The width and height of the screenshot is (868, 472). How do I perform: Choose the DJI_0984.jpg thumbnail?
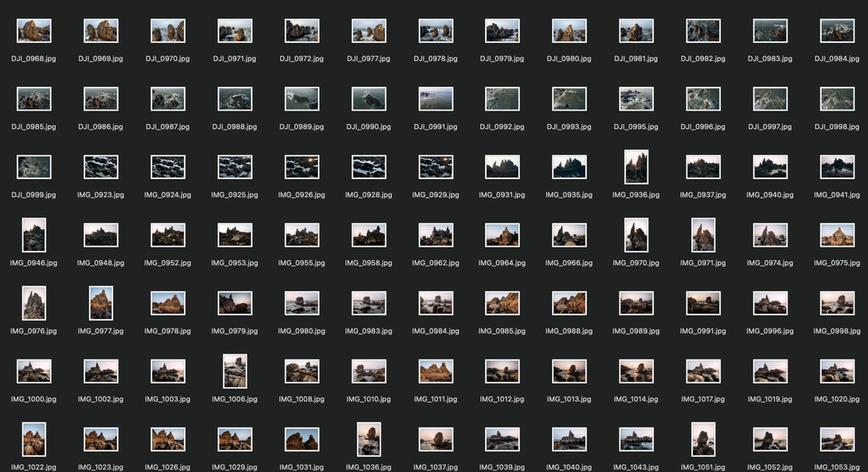tap(837, 31)
